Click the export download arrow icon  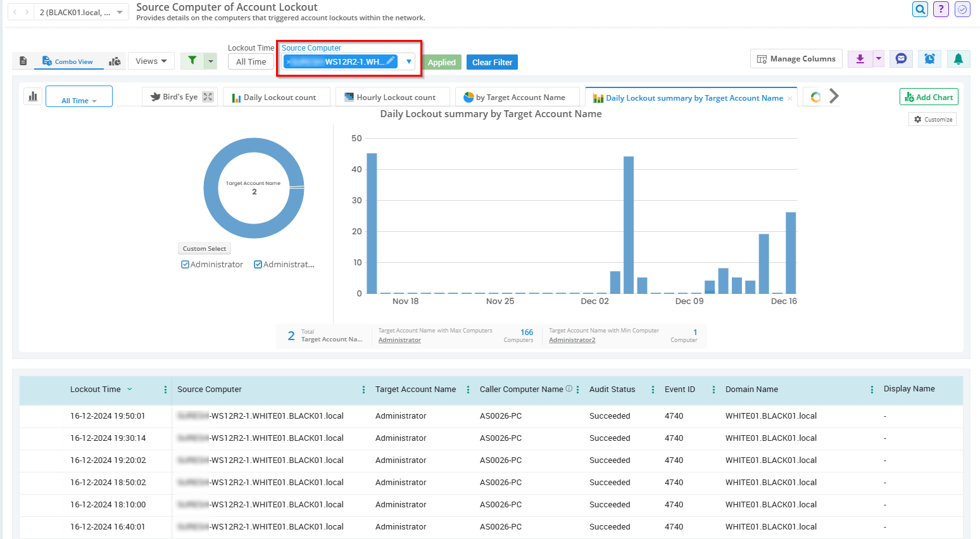click(860, 59)
